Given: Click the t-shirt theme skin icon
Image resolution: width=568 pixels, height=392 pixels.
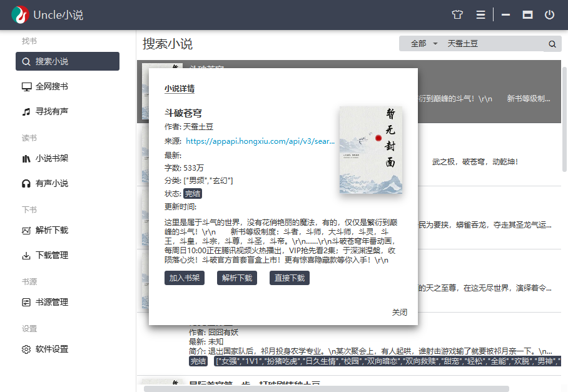Looking at the screenshot, I should pyautogui.click(x=457, y=14).
